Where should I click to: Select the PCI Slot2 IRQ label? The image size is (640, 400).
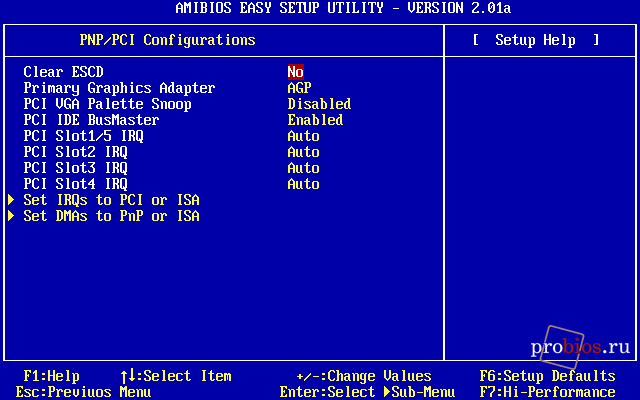point(76,152)
